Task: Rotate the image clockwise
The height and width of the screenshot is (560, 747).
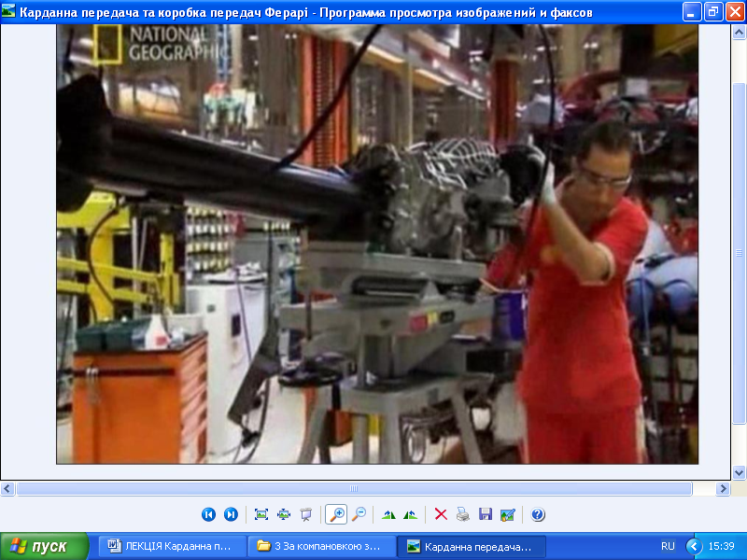Action: 388,514
